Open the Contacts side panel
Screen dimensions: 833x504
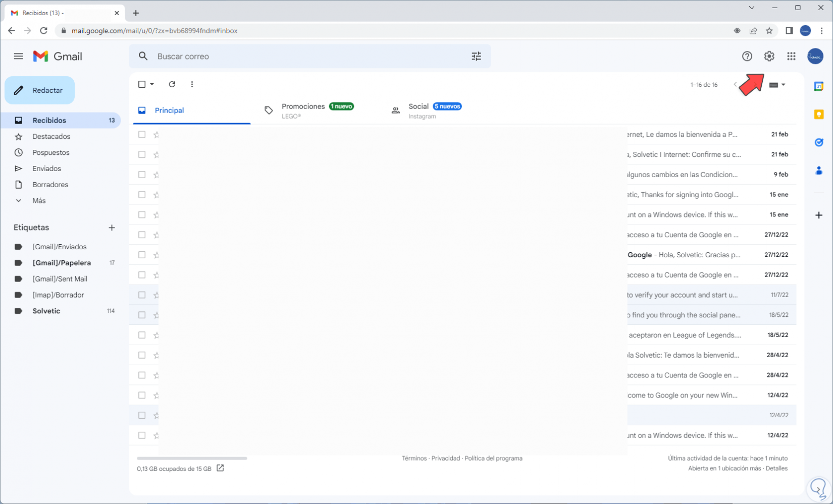(x=819, y=171)
